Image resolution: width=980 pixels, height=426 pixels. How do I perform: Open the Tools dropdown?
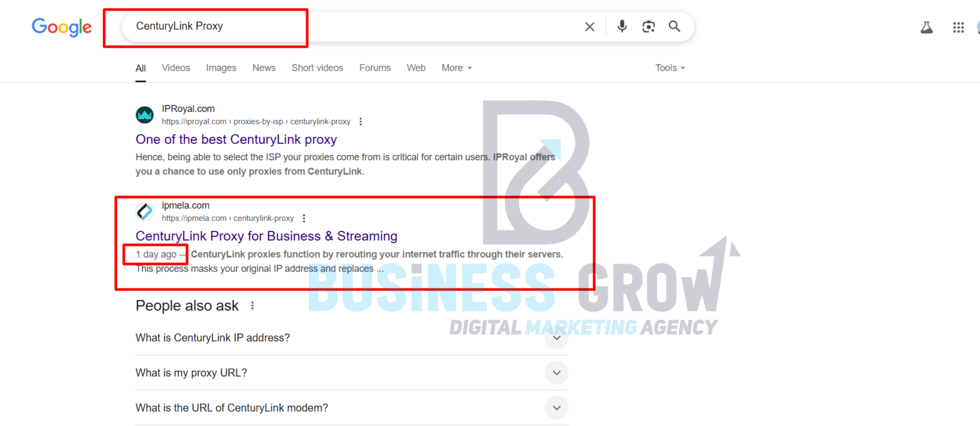[670, 68]
